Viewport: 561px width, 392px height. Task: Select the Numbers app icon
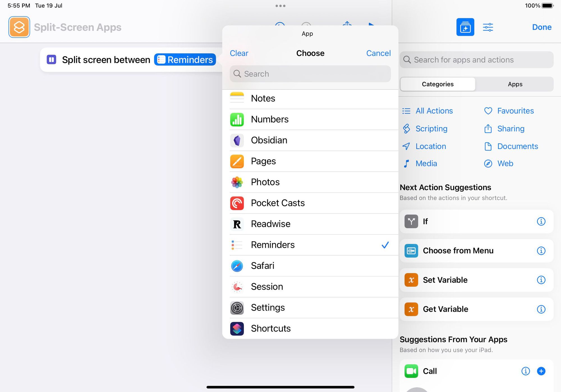tap(238, 119)
